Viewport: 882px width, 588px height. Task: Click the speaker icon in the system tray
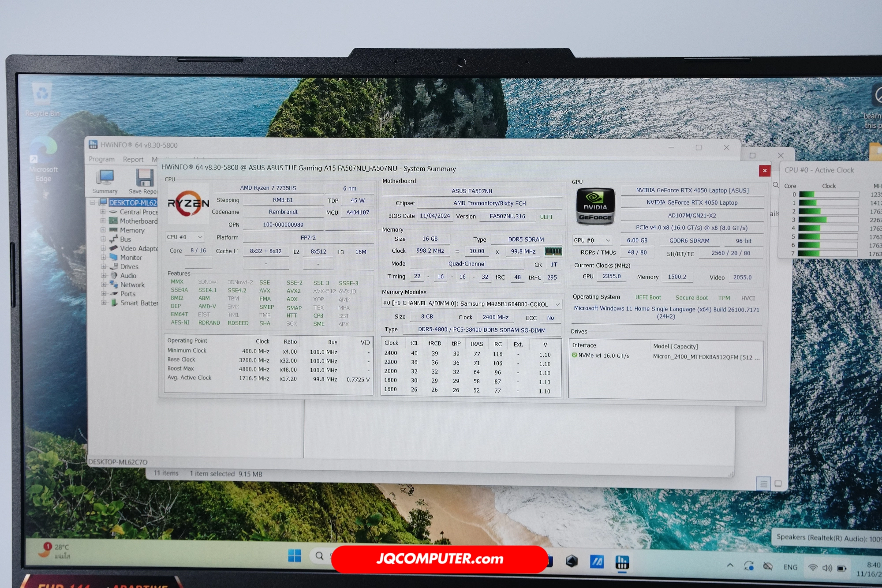coord(827,568)
